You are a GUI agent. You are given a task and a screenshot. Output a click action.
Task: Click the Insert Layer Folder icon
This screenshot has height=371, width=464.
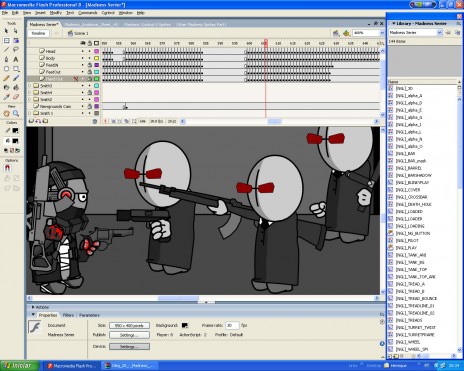pos(45,121)
